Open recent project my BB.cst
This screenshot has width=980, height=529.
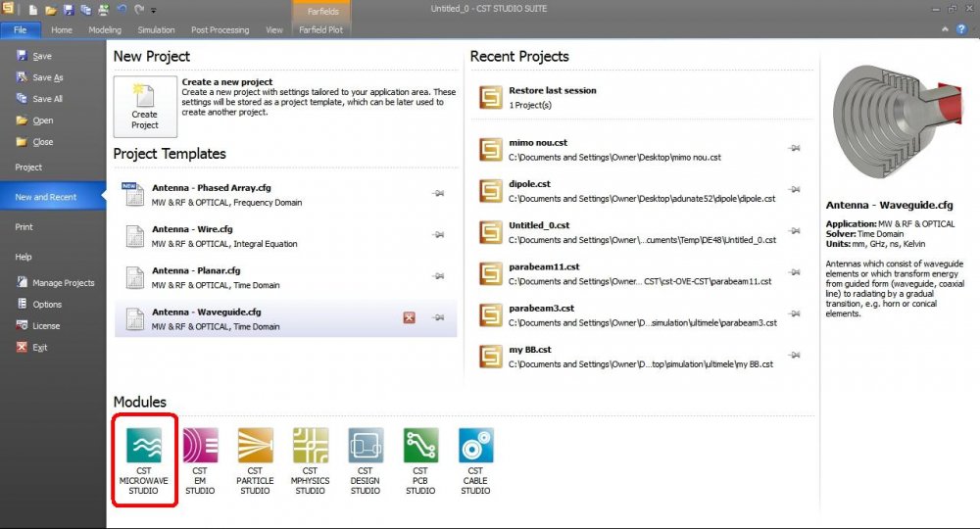[x=642, y=357]
